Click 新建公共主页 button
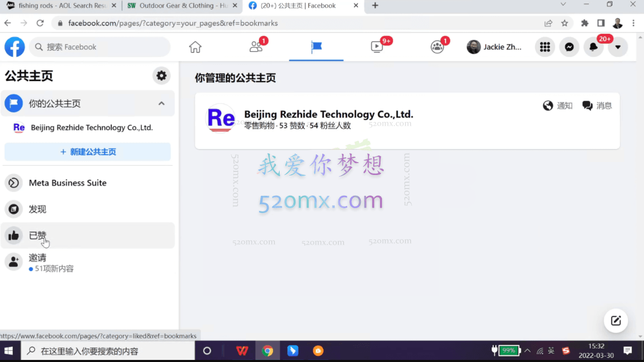 tap(87, 152)
